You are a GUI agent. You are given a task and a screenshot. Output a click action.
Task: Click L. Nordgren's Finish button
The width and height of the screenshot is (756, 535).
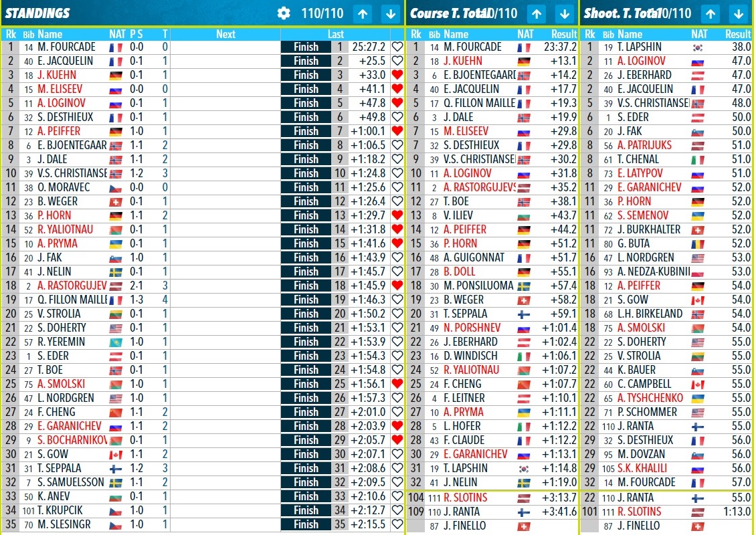306,398
